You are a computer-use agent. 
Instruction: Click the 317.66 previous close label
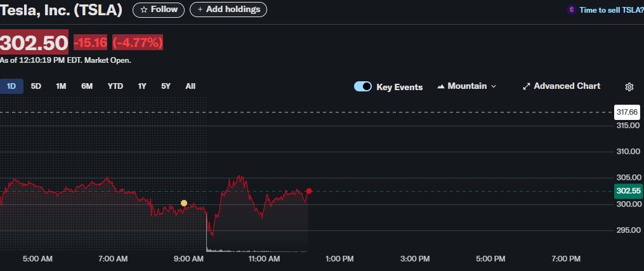pos(627,112)
